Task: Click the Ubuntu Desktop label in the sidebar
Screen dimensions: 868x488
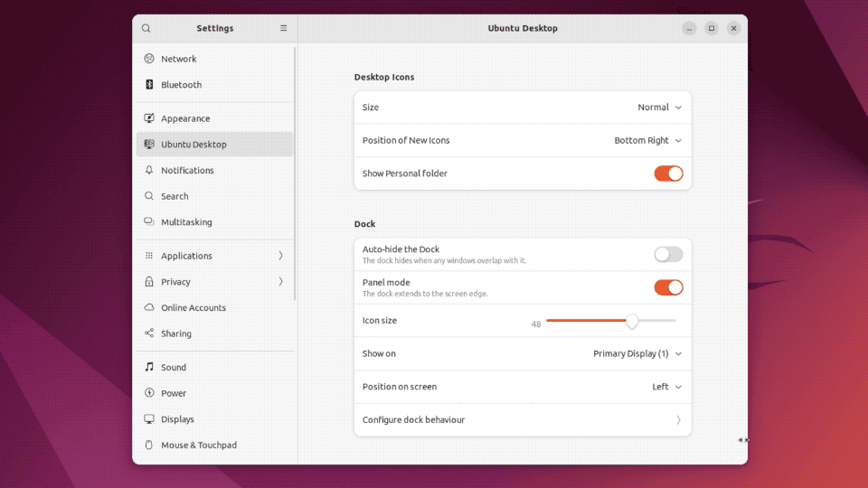Action: (x=193, y=145)
